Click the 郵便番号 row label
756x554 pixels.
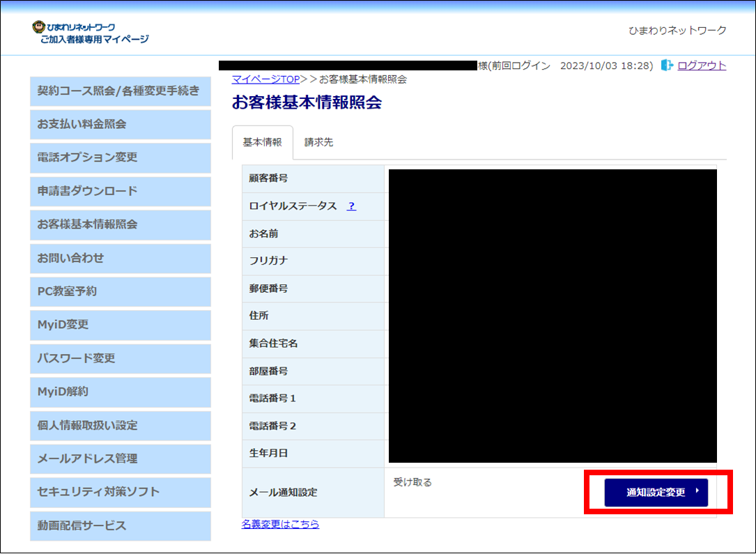(268, 288)
